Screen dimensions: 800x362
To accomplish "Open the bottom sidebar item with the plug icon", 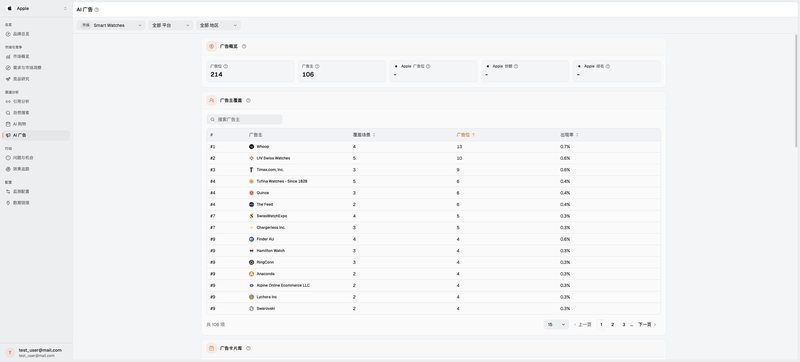I will tap(36, 202).
